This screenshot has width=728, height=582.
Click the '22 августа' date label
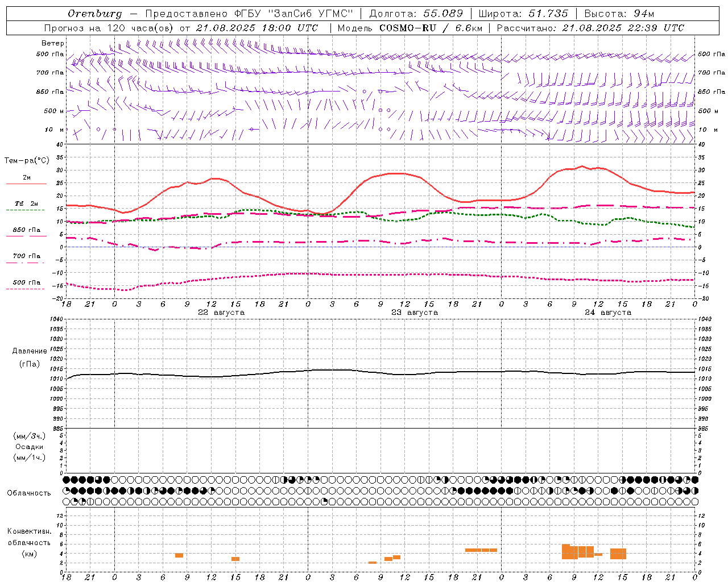(x=221, y=313)
